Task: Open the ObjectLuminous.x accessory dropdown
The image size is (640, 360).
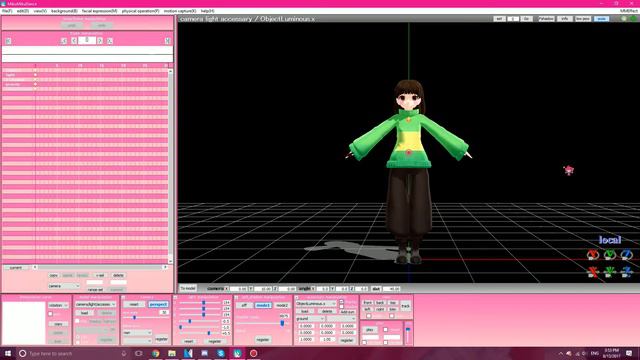Action: pyautogui.click(x=316, y=304)
